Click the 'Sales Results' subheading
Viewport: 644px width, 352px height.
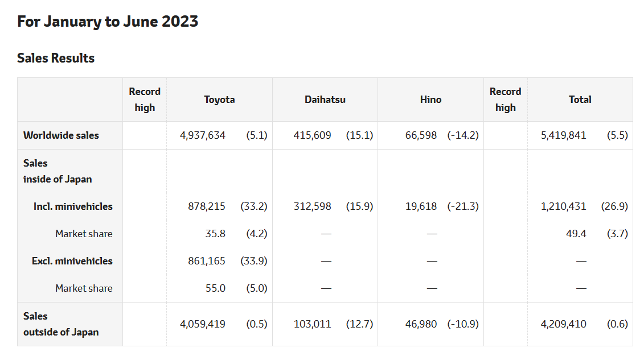point(56,58)
